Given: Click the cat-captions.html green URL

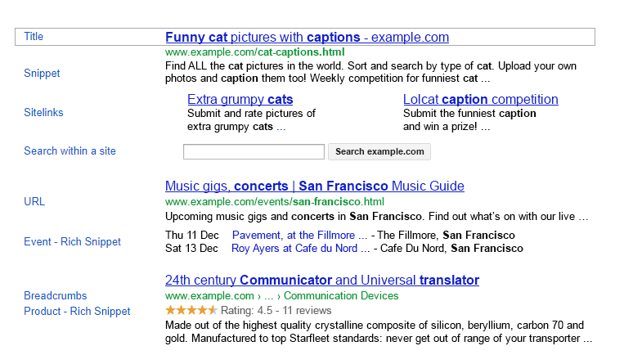Looking at the screenshot, I should coord(254,52).
